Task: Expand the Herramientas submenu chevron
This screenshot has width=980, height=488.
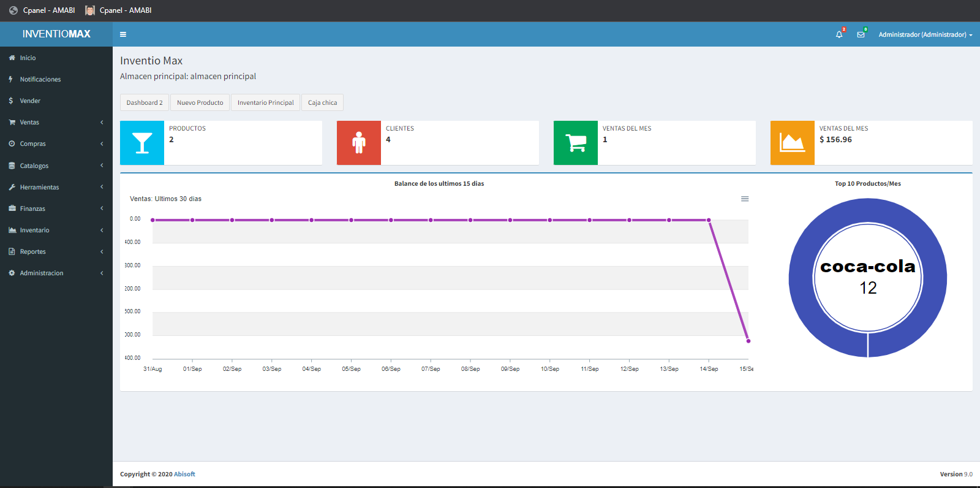Action: tap(102, 187)
